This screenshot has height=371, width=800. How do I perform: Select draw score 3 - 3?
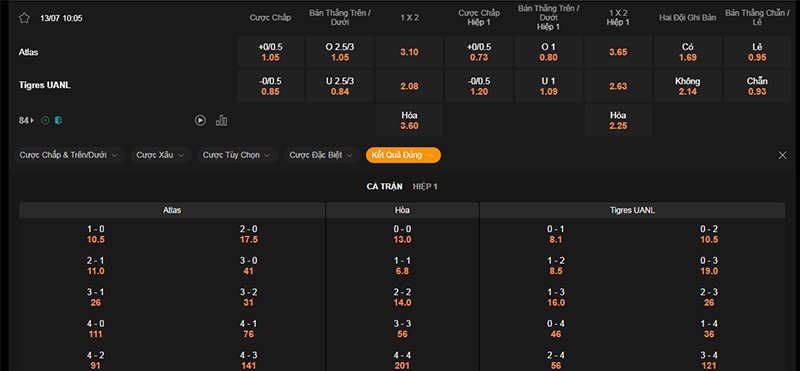pos(403,329)
